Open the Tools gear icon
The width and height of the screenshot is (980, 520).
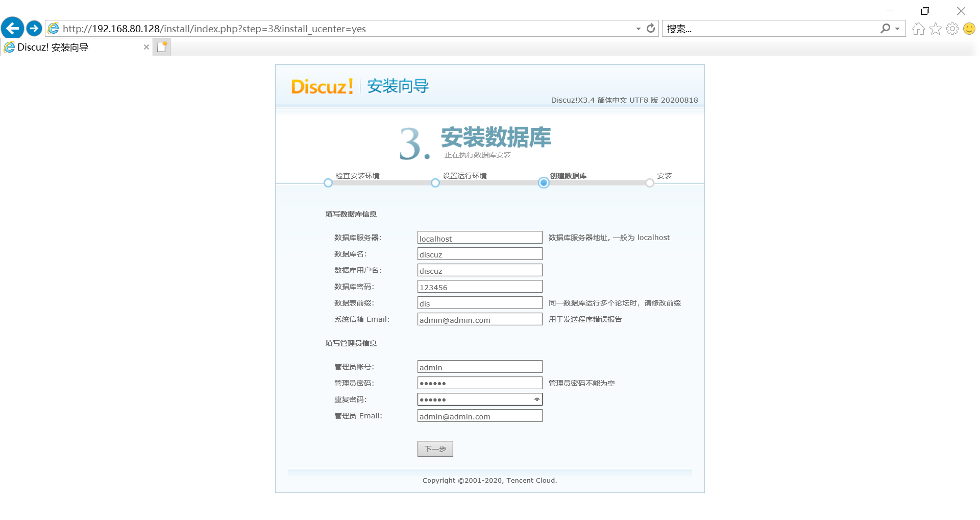(x=952, y=29)
